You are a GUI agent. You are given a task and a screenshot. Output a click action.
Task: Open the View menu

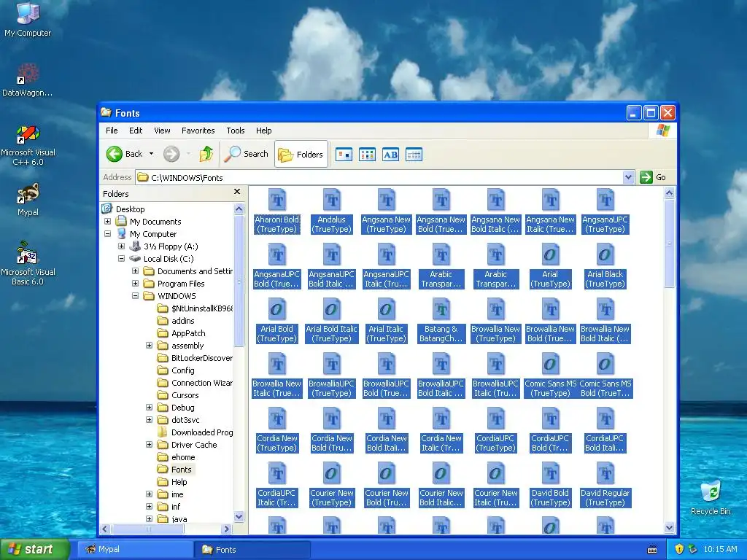click(162, 131)
